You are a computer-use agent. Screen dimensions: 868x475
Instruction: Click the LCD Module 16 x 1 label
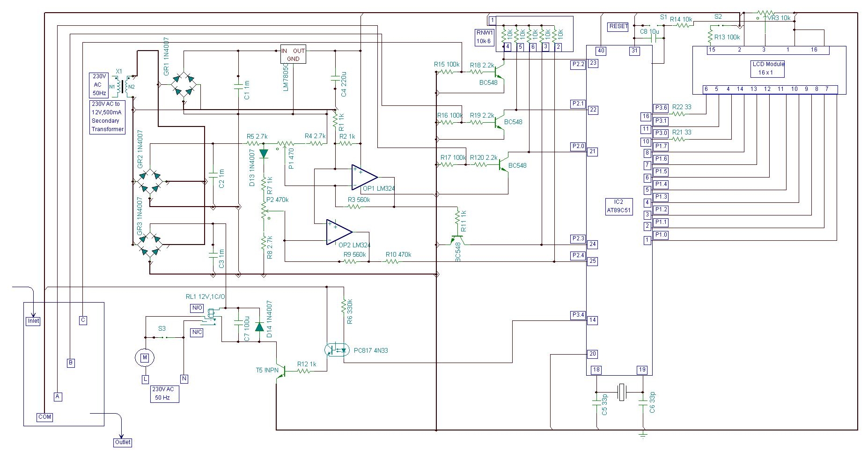(x=768, y=68)
